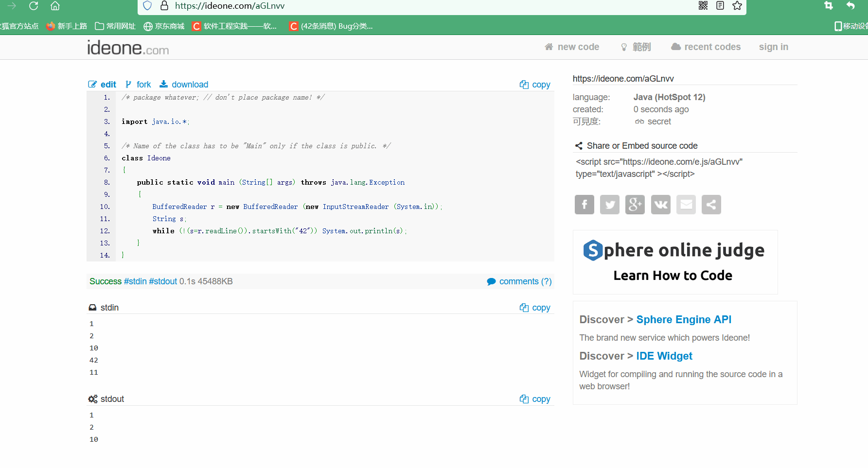
Task: Copy the source code
Action: [535, 85]
